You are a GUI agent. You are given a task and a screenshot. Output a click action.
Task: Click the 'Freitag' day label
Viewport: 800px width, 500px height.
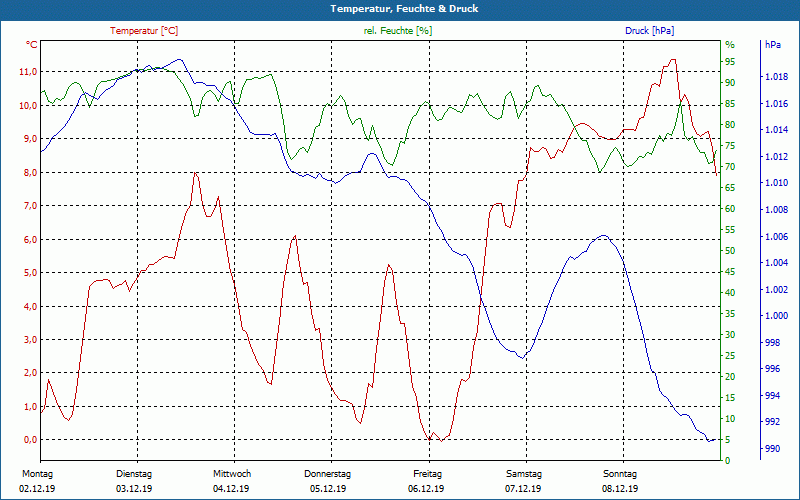[x=428, y=474]
